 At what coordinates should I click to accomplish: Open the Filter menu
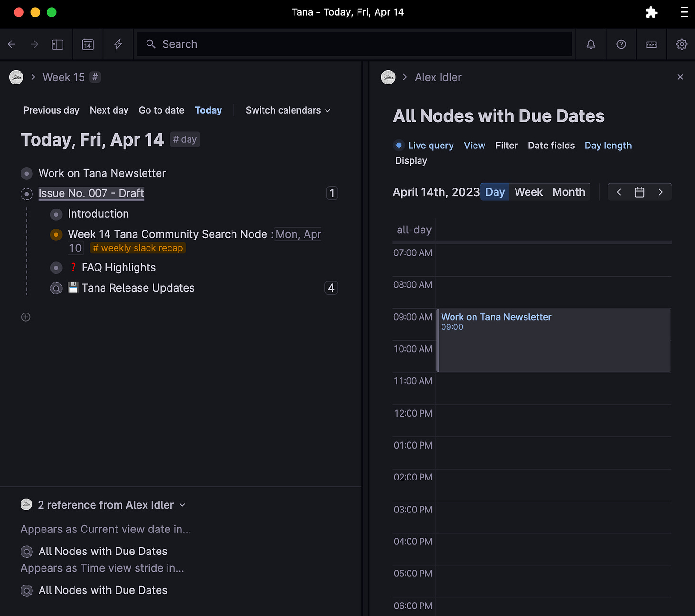click(x=506, y=146)
